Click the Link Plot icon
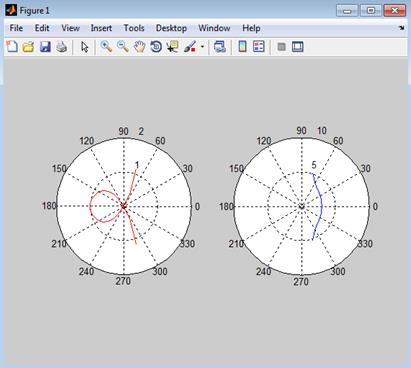The width and height of the screenshot is (411, 368). [x=220, y=47]
